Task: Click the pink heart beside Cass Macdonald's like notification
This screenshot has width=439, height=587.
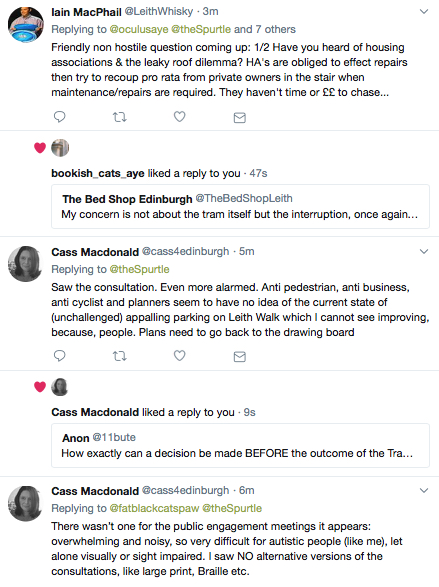Action: pyautogui.click(x=40, y=387)
